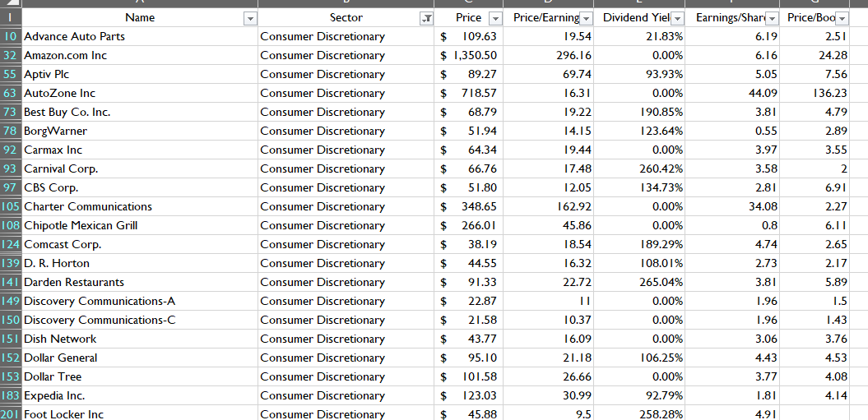The image size is (868, 420).
Task: Select the 21.83% dividend yield cell
Action: click(x=639, y=36)
